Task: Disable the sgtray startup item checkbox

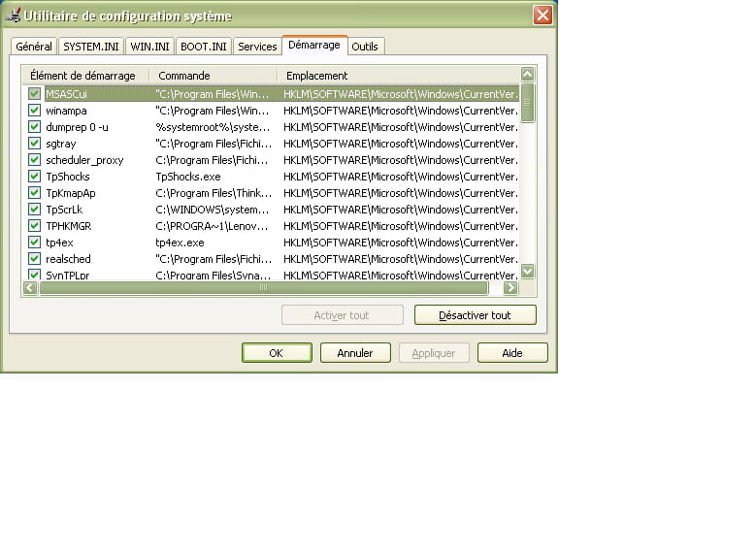Action: [34, 144]
